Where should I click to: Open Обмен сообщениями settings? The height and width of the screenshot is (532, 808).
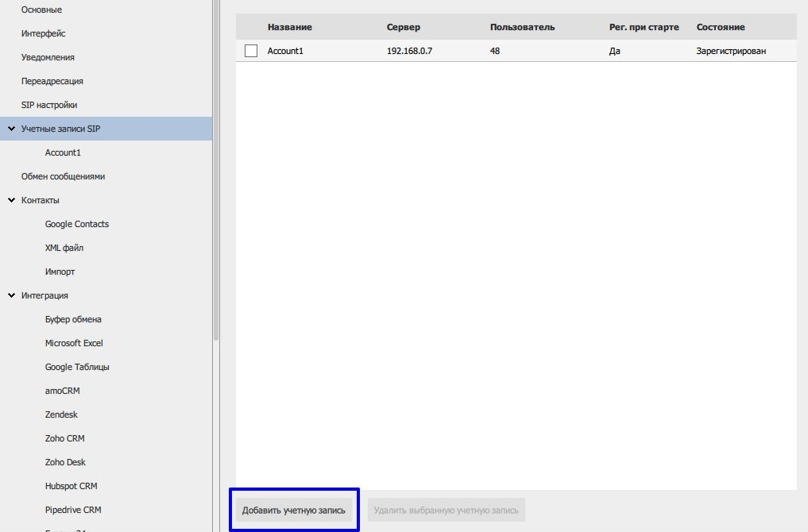point(63,176)
